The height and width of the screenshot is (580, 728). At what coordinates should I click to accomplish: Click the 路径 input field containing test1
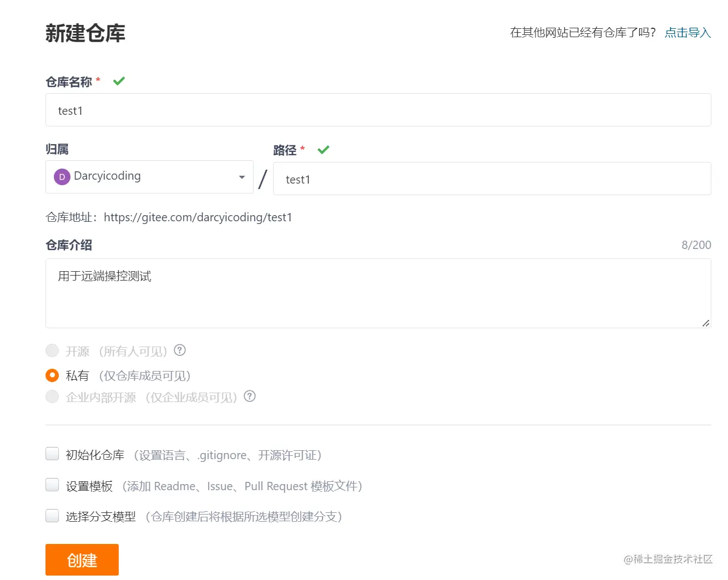click(492, 179)
